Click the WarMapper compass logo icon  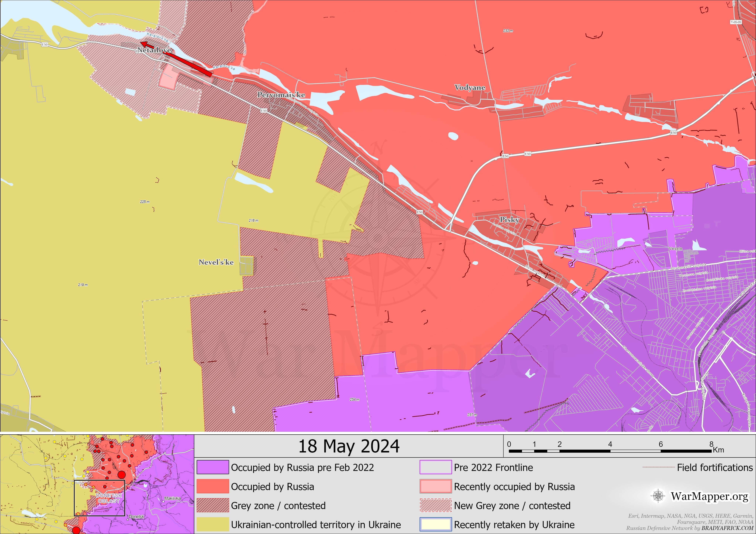click(658, 496)
